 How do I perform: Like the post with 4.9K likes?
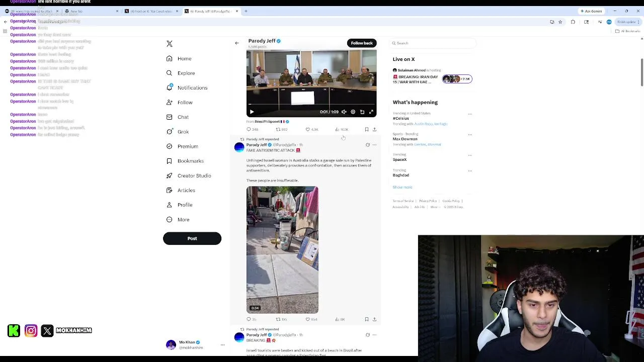(312, 130)
